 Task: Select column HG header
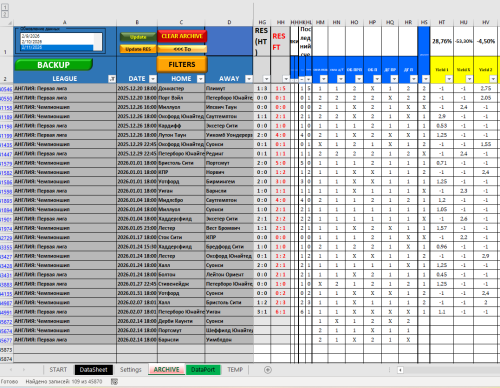(262, 22)
